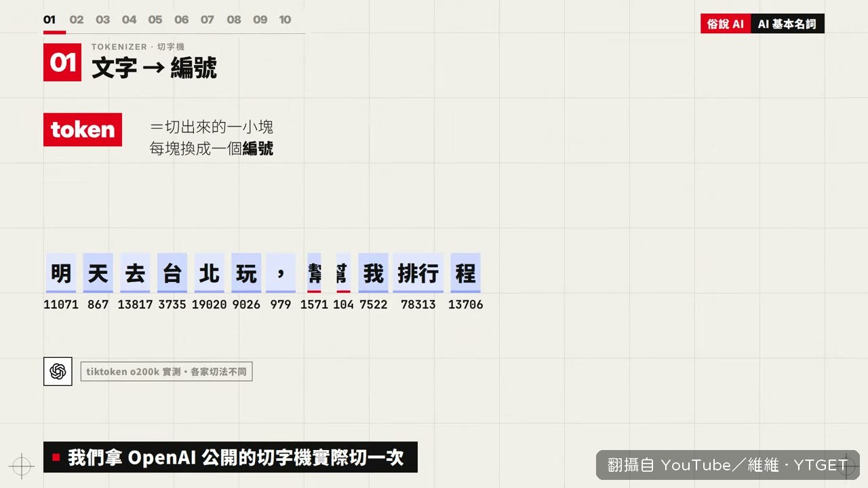Click the "俗說 AI" red tag
868x488 pixels.
point(726,24)
